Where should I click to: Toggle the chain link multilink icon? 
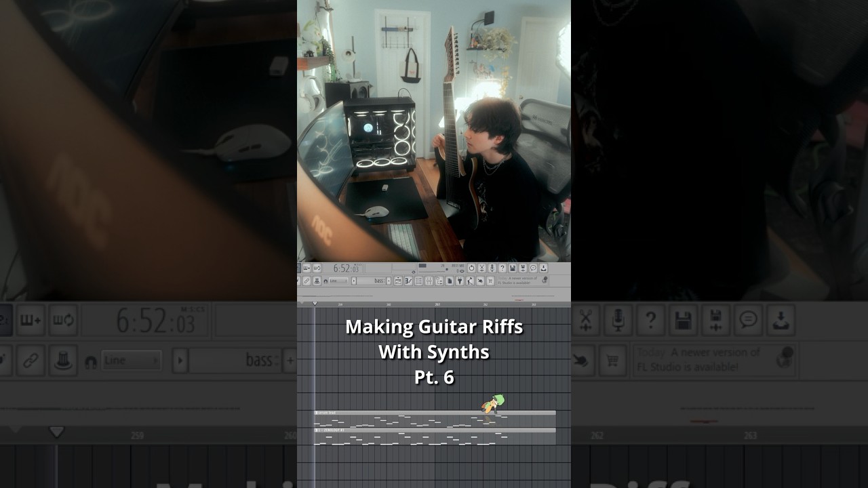[x=307, y=281]
